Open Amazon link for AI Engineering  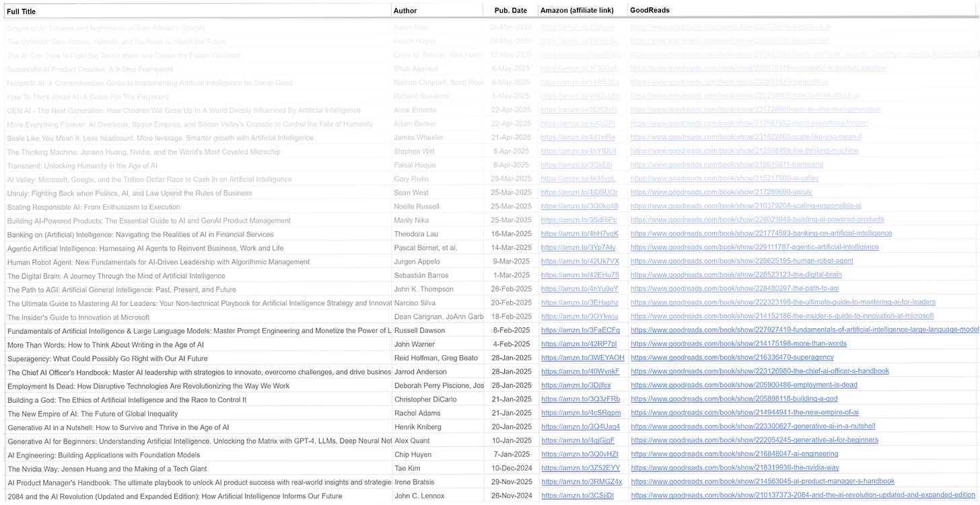coord(580,455)
